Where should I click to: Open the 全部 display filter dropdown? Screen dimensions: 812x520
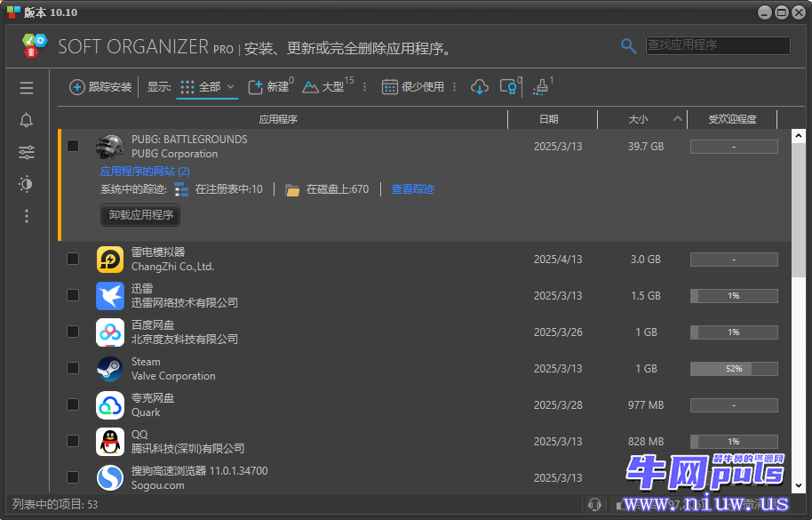[207, 87]
